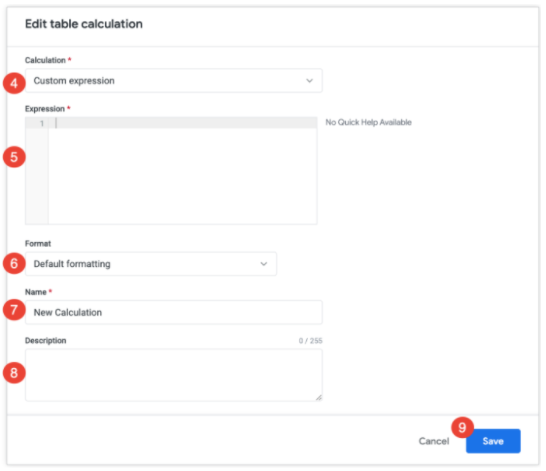
Task: Click the Description resize handle corner
Action: [x=319, y=397]
